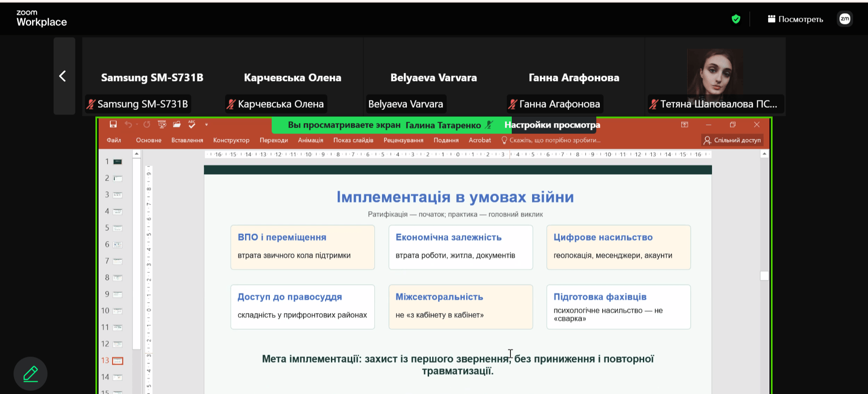Click the lightbulb Tell me icon
Screen dimensions: 868x394
tap(504, 140)
